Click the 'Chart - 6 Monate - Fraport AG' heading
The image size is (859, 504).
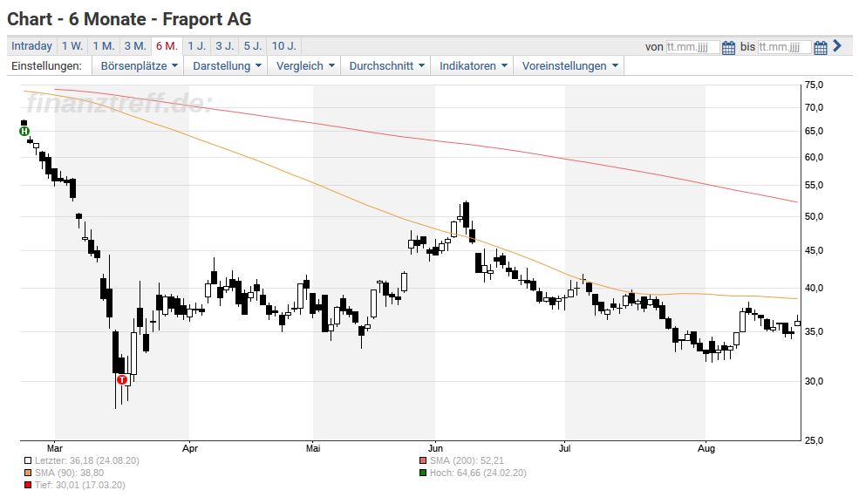[129, 19]
